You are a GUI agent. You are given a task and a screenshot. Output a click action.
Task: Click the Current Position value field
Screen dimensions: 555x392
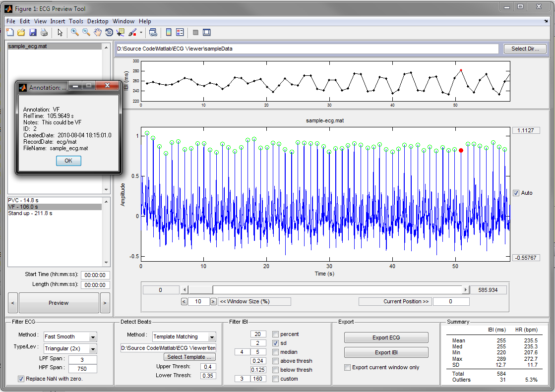coord(451,301)
